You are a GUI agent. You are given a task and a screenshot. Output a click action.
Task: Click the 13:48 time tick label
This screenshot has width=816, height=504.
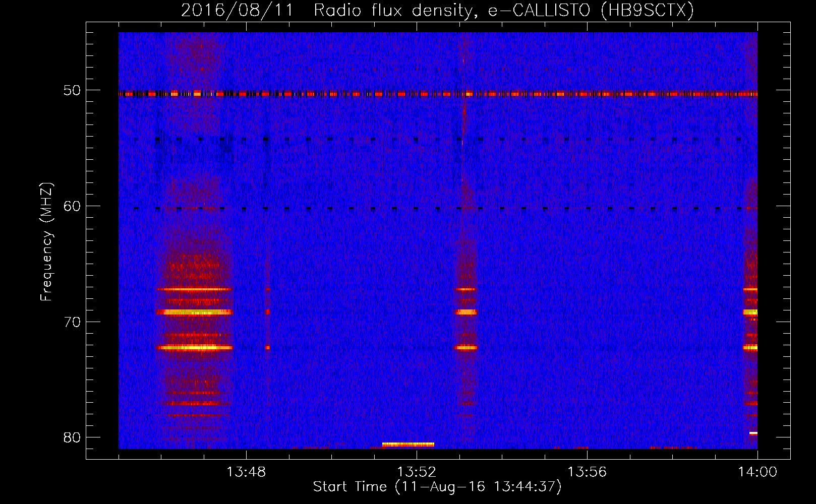pos(246,472)
